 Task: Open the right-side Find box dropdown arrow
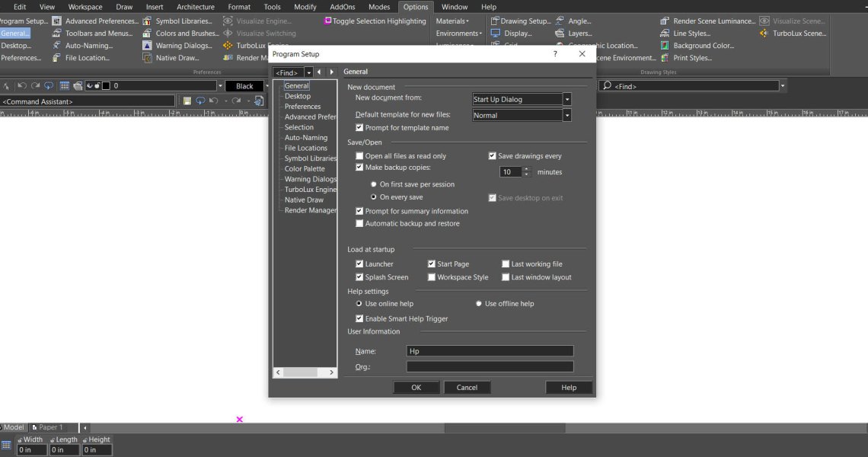point(782,86)
